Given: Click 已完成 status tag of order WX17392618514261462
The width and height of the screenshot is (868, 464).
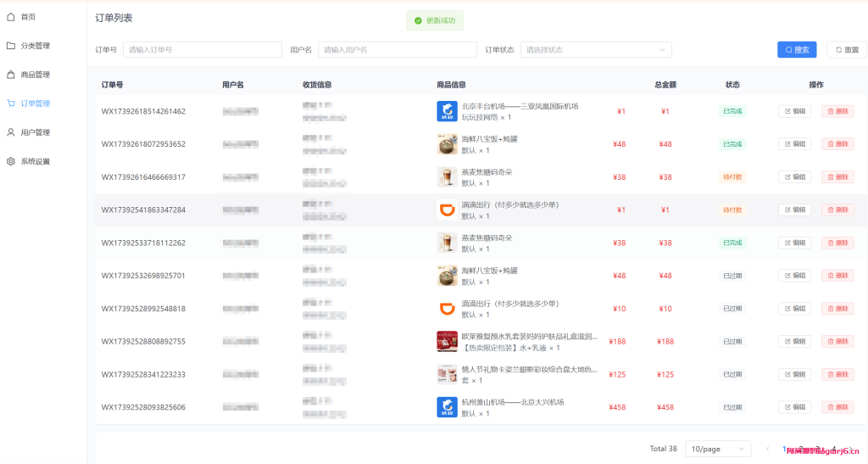Looking at the screenshot, I should point(732,111).
